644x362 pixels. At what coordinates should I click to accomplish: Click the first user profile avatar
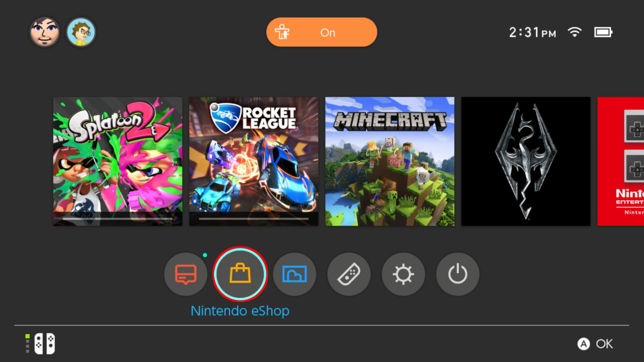45,33
